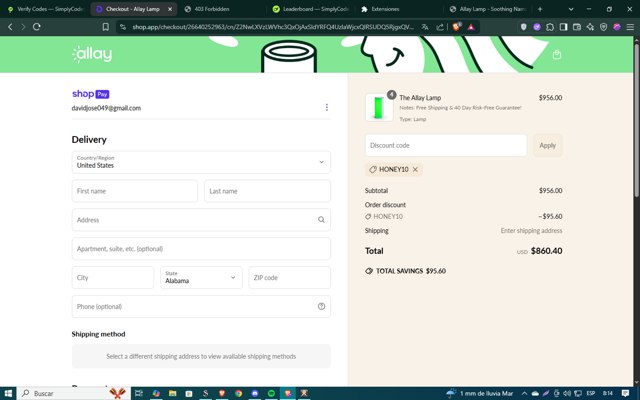Click the Last name field

tap(267, 191)
